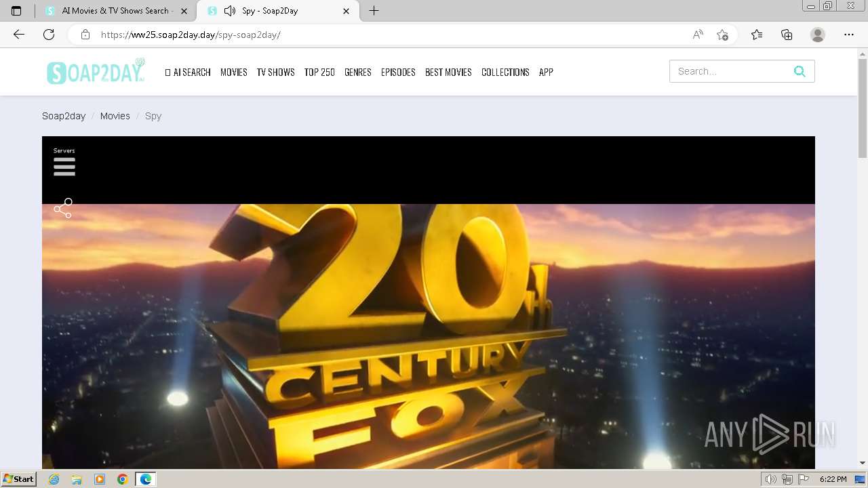The image size is (868, 488).
Task: View site information lock icon
Action: (x=85, y=35)
